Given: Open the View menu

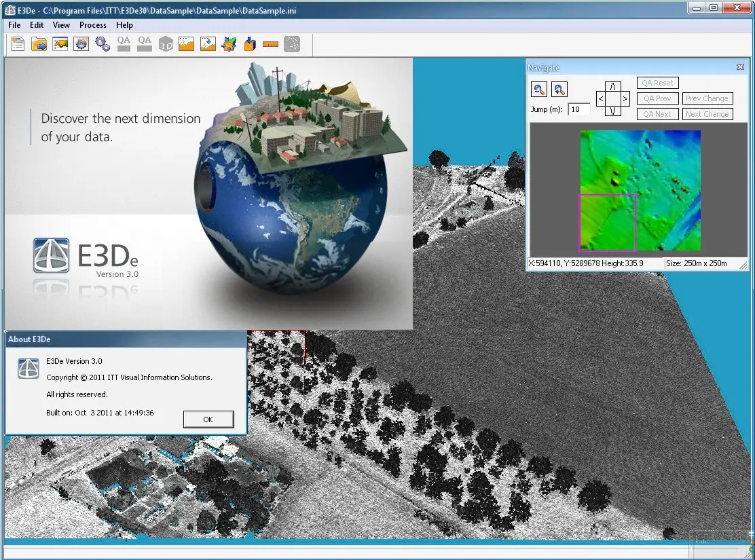Looking at the screenshot, I should click(x=61, y=25).
